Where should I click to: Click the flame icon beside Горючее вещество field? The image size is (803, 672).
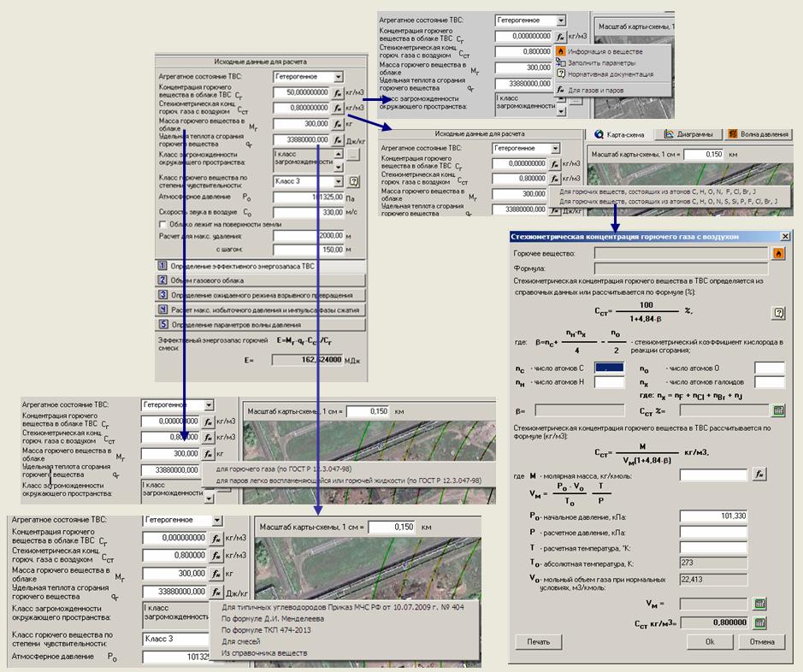[778, 254]
